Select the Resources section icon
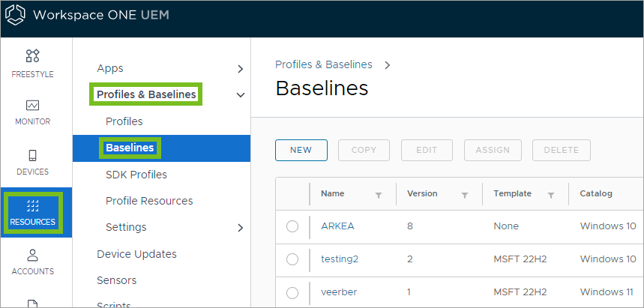644x308 pixels. click(32, 205)
